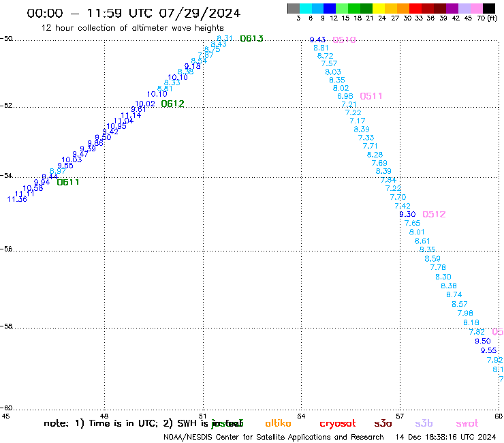Click the wave height value 8.74
This screenshot has width=504, height=443.
pyautogui.click(x=454, y=294)
